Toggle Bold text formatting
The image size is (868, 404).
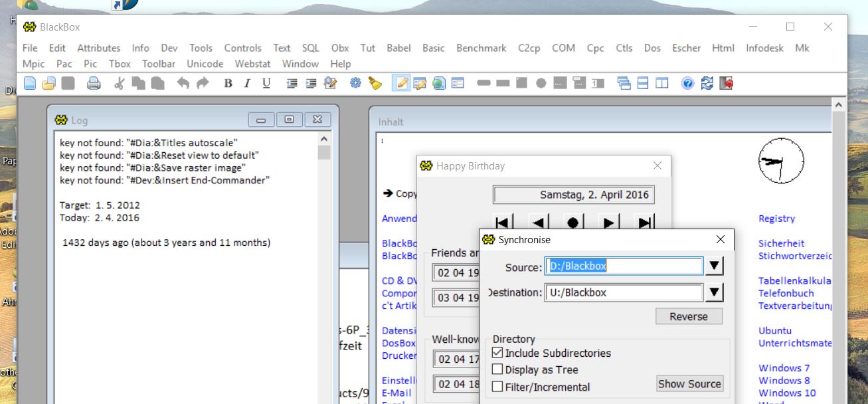(228, 83)
